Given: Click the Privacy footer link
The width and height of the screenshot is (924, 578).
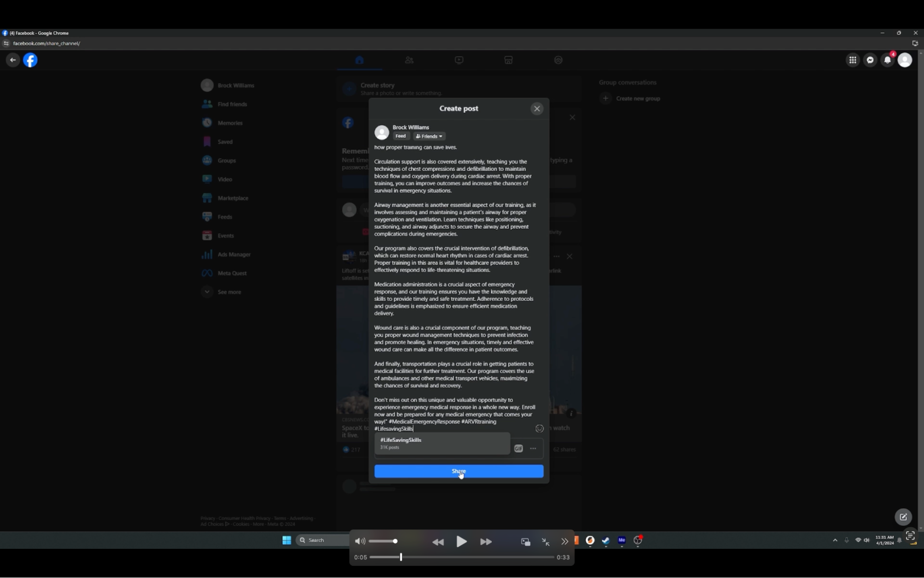Looking at the screenshot, I should coord(208,518).
